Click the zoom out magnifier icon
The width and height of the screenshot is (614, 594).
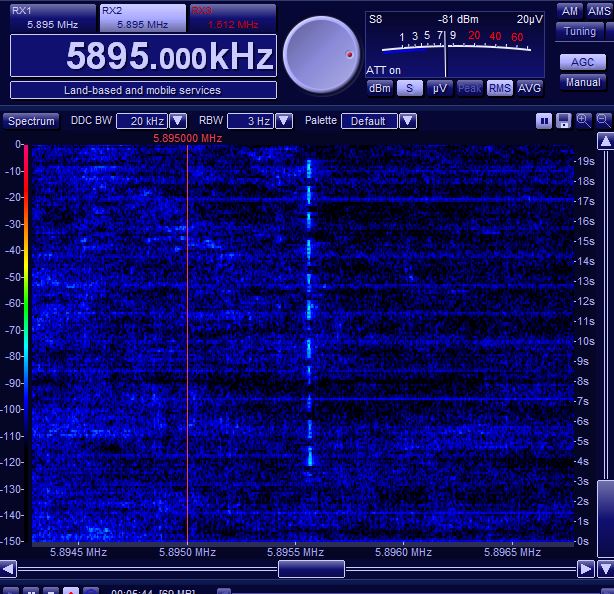[603, 121]
